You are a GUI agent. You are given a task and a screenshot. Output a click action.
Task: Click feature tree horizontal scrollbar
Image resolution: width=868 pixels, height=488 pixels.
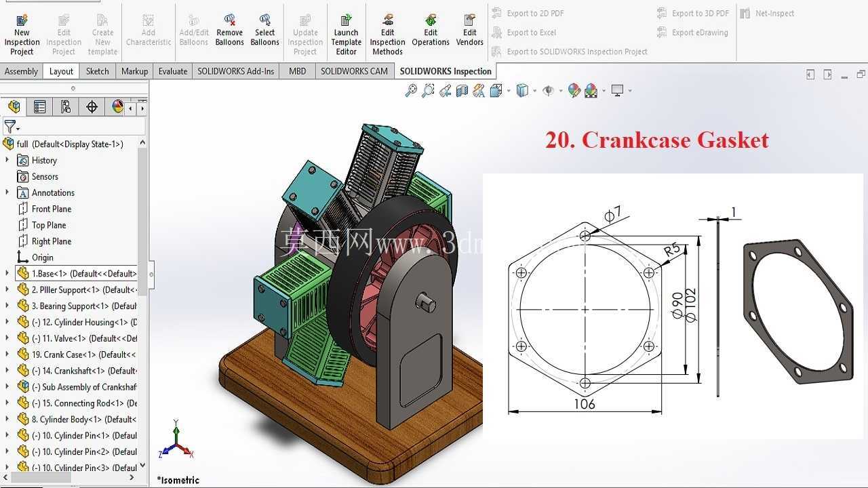[x=41, y=477]
